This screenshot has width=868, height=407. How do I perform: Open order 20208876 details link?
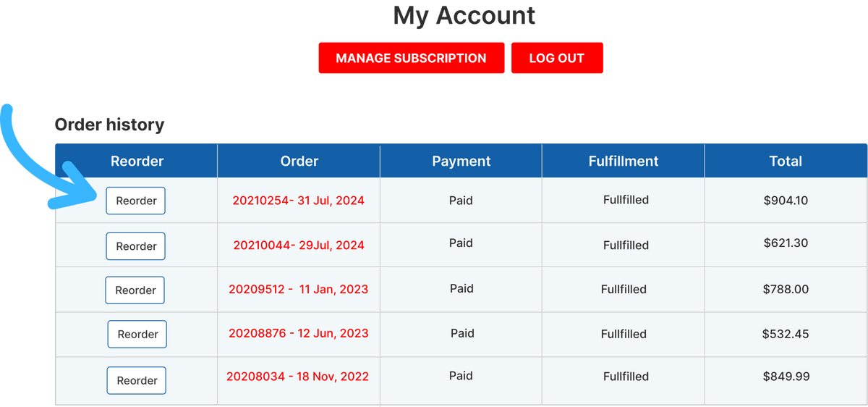[299, 333]
